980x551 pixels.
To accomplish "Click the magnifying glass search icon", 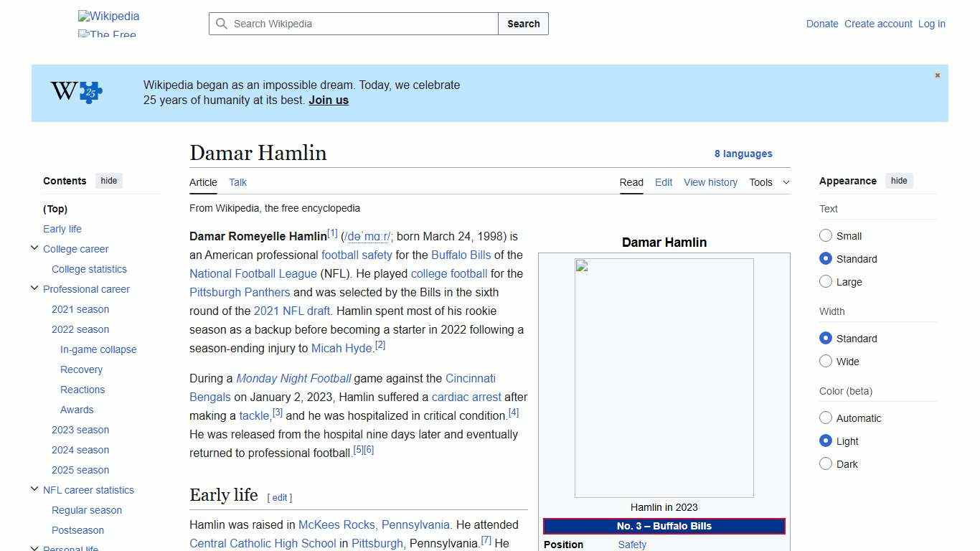I will tap(222, 24).
